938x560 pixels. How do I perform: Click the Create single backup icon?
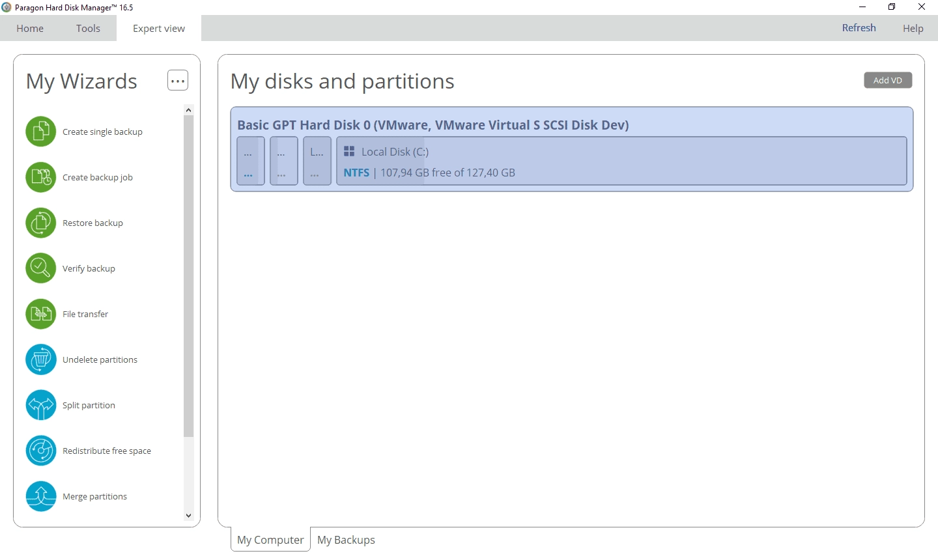tap(41, 132)
